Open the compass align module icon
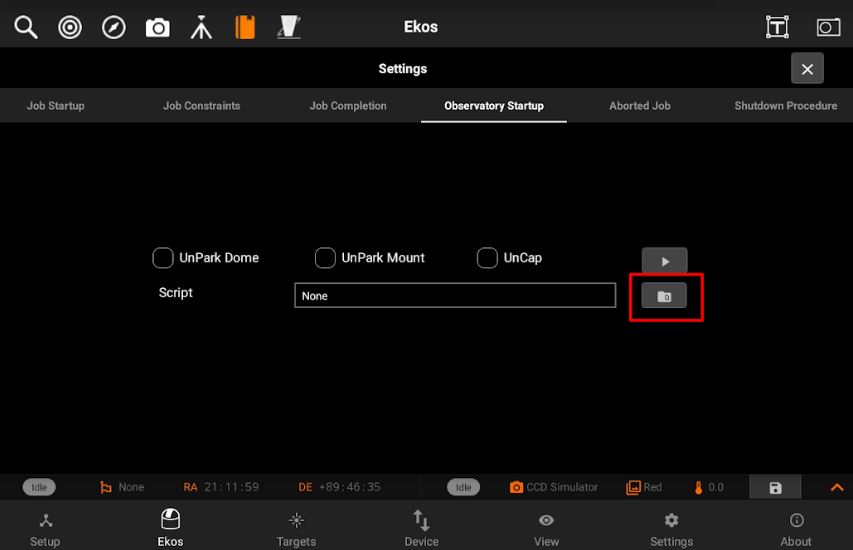This screenshot has width=853, height=550. pyautogui.click(x=114, y=27)
